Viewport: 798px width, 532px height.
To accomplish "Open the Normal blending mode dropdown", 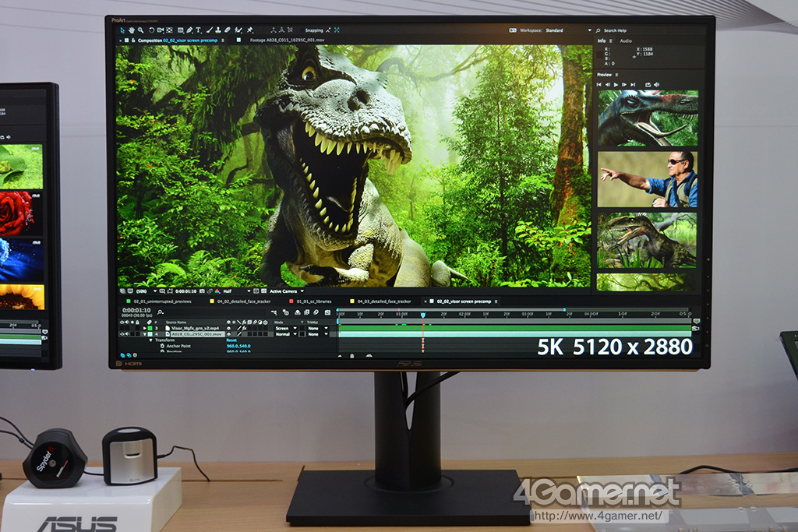I will 285,334.
